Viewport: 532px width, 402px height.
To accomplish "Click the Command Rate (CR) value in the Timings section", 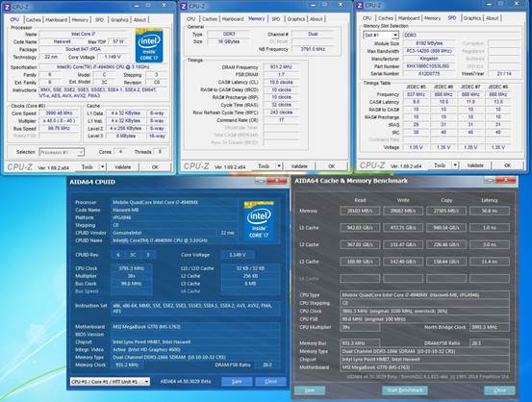I will pos(281,120).
